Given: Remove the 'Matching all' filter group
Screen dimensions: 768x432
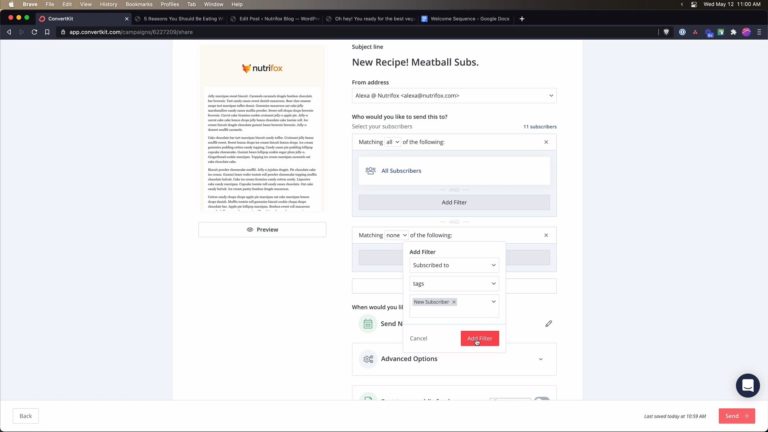Looking at the screenshot, I should pyautogui.click(x=546, y=142).
